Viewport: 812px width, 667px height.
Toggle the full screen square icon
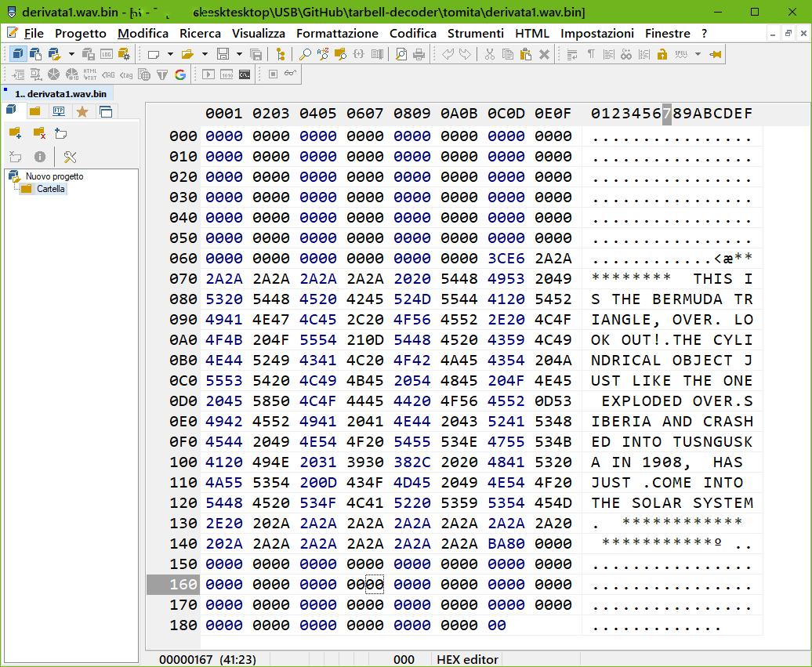click(x=273, y=74)
